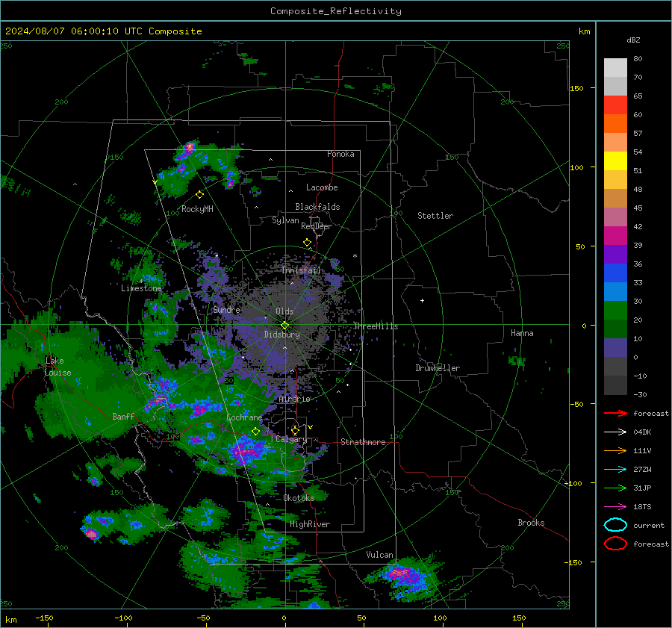Click the Blackfalds label
This screenshot has width=672, height=628.
click(317, 207)
